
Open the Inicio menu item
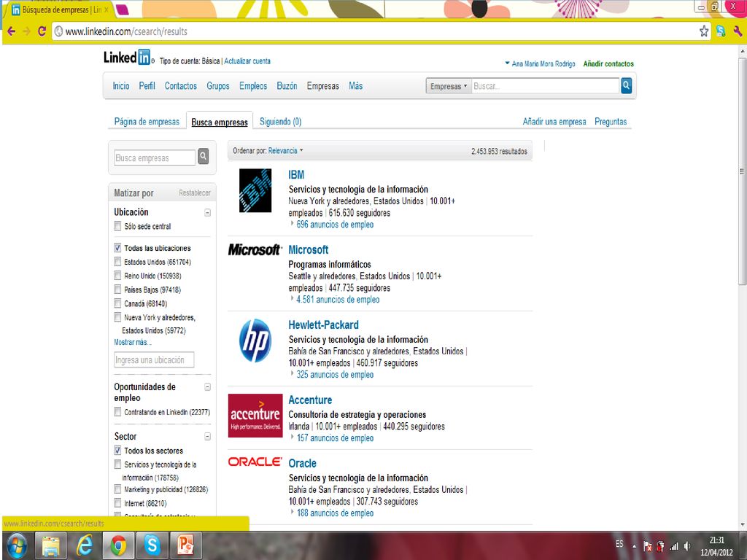click(x=121, y=86)
